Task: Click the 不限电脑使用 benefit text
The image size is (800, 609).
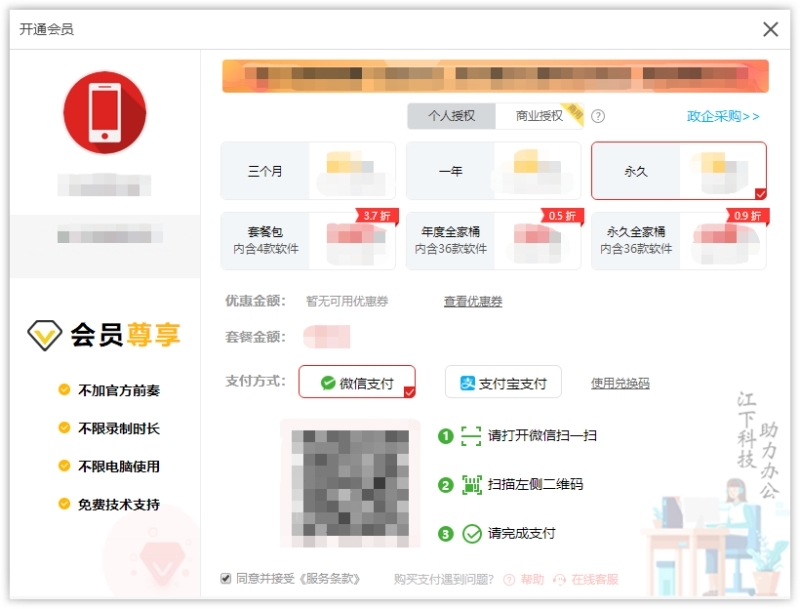Action: 119,466
